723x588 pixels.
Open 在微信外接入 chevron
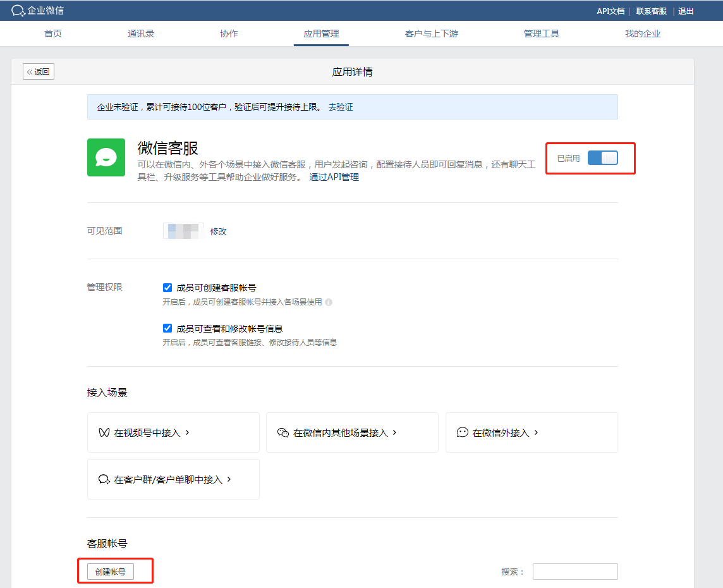pos(537,432)
